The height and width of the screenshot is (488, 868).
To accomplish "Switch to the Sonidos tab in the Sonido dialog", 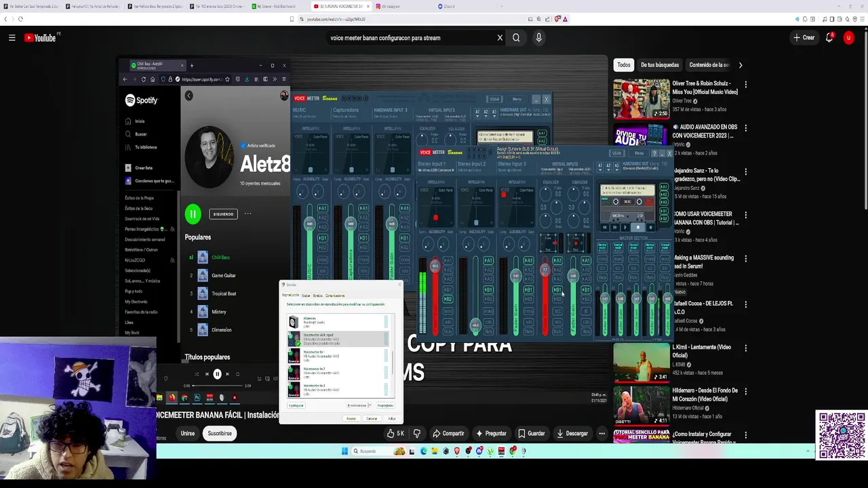I will coord(317,296).
